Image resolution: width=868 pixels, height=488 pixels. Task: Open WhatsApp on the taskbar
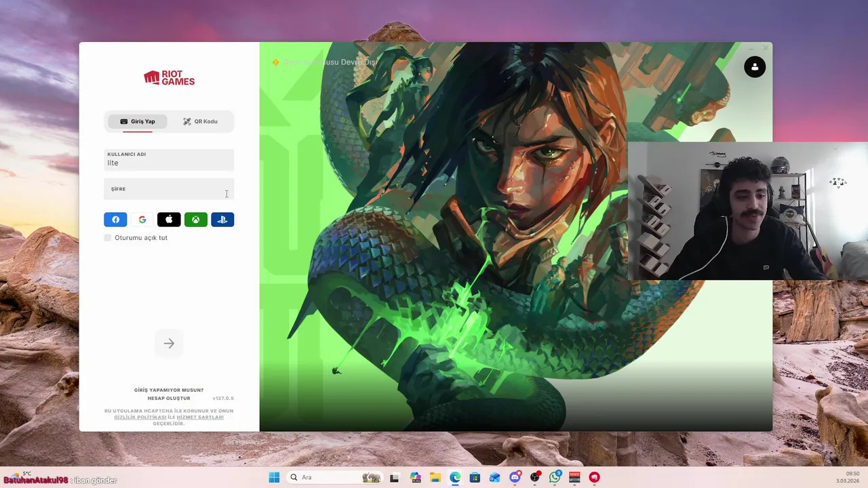555,477
